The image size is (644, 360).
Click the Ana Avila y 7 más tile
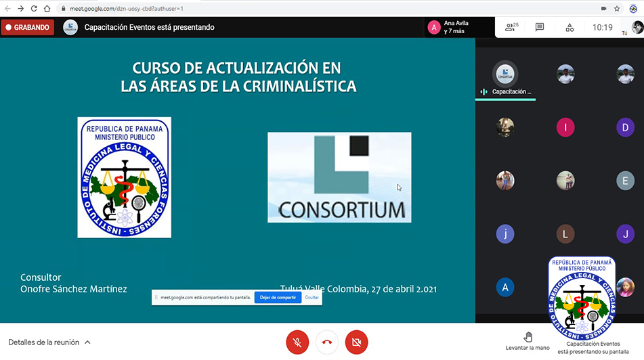click(459, 28)
